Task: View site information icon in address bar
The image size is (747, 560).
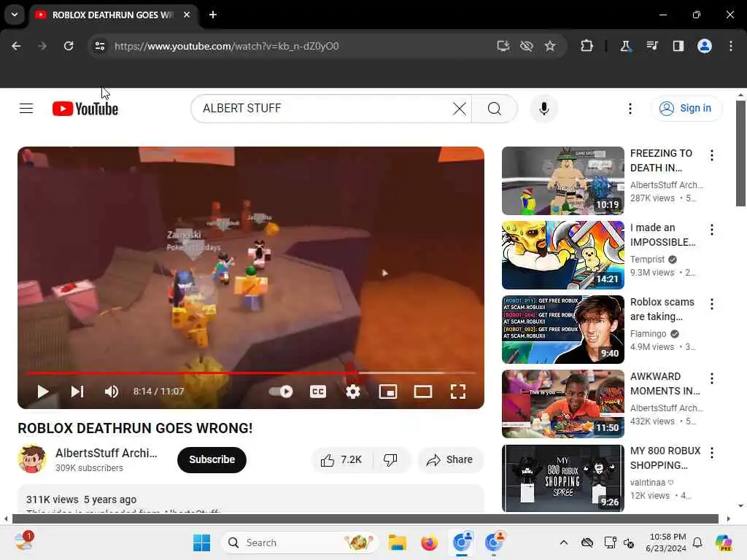Action: [x=99, y=46]
